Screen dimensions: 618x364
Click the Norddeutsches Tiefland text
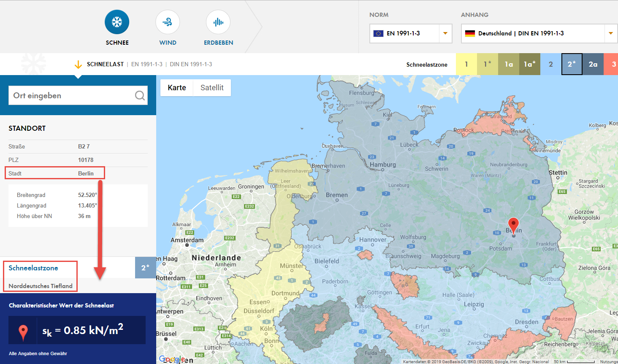point(41,286)
